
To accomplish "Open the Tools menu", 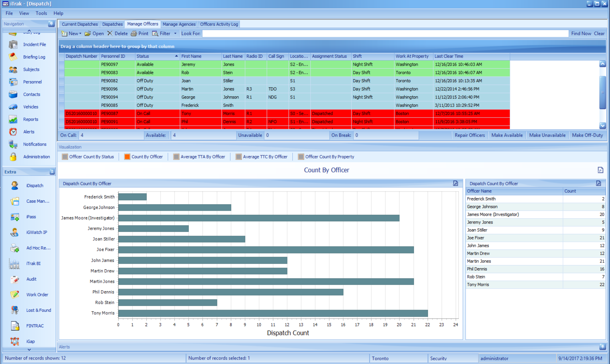I will 41,13.
